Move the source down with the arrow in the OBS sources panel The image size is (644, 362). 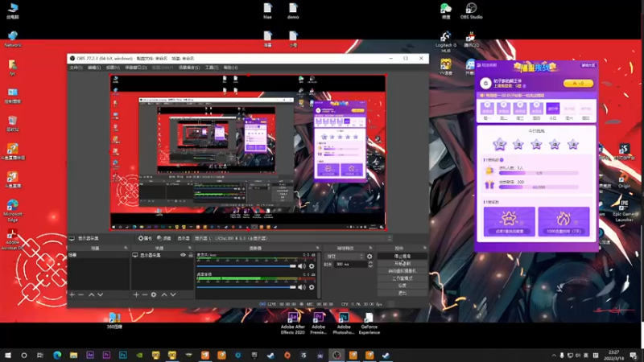click(x=173, y=294)
